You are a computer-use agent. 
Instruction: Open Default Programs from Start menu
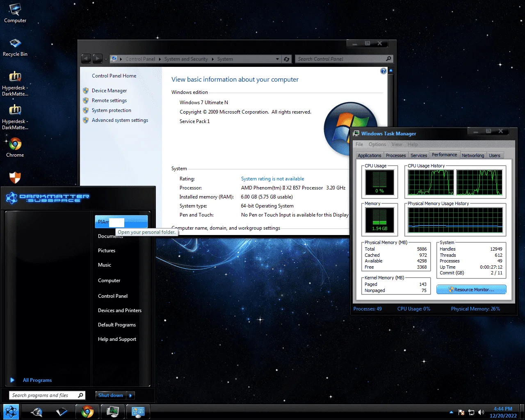pos(117,325)
